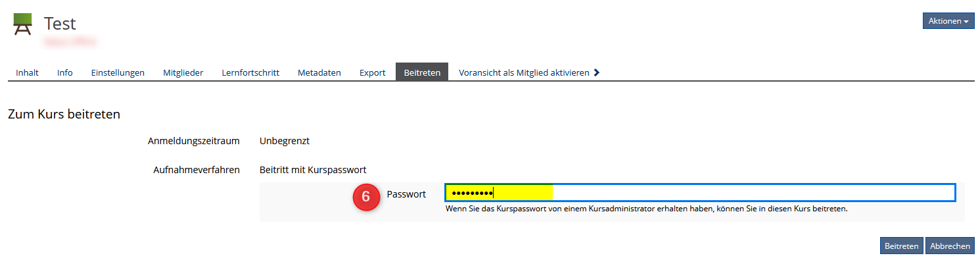The width and height of the screenshot is (980, 264).
Task: Go to the Einstellungen tab
Action: [x=118, y=72]
